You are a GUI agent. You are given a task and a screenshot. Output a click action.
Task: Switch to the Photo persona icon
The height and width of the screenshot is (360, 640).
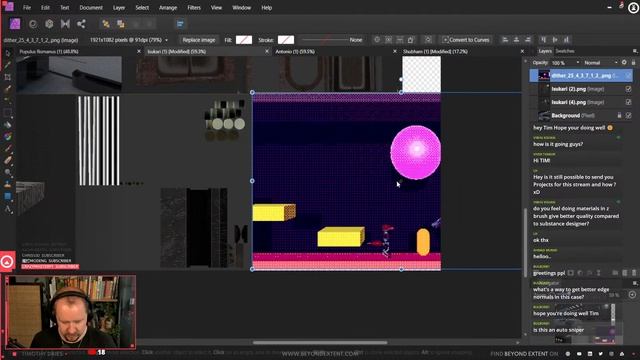pyautogui.click(x=15, y=24)
